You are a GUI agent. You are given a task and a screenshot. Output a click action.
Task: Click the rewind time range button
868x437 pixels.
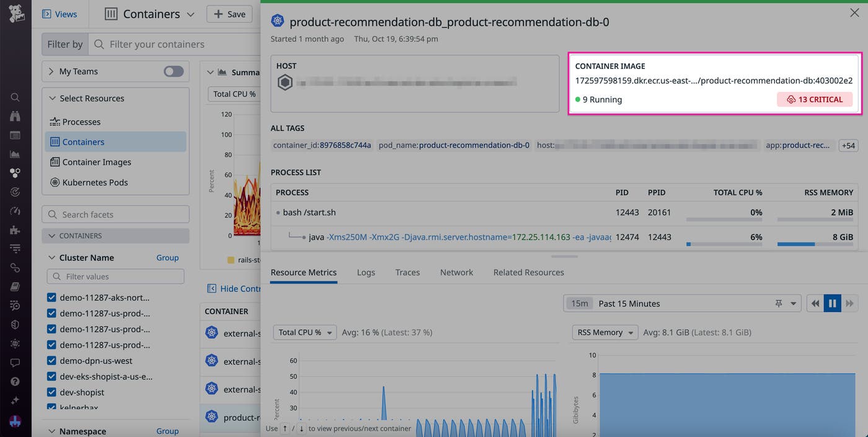[x=815, y=303]
